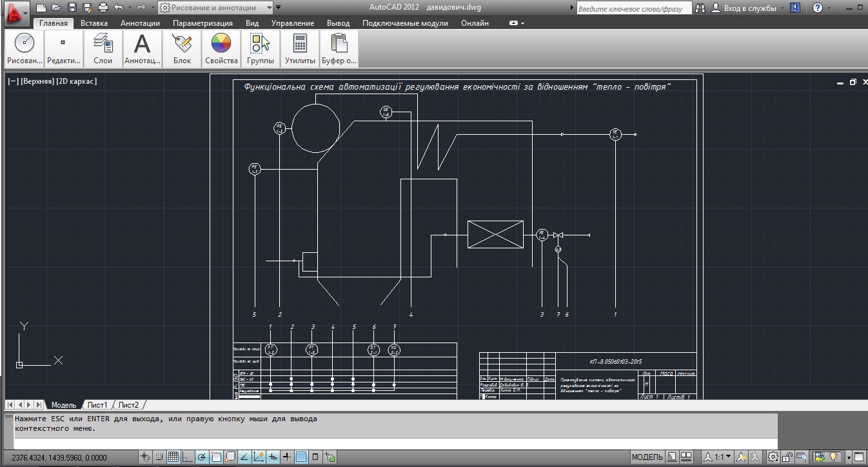The width and height of the screenshot is (868, 467).
Task: Expand the Редактирование panel
Action: 63,48
